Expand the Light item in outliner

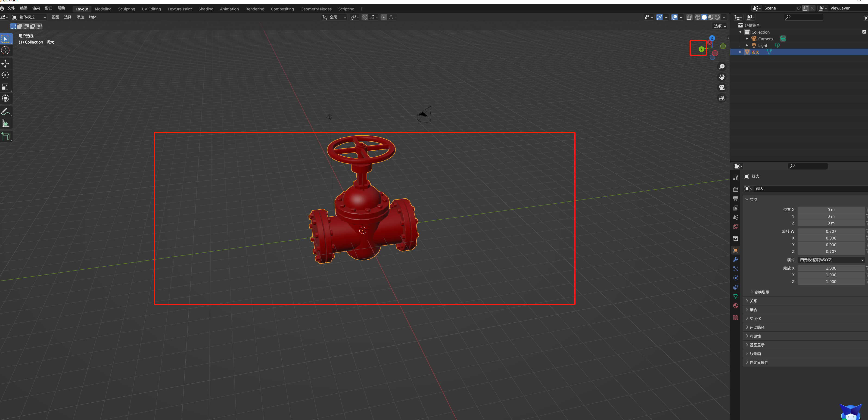coord(747,46)
